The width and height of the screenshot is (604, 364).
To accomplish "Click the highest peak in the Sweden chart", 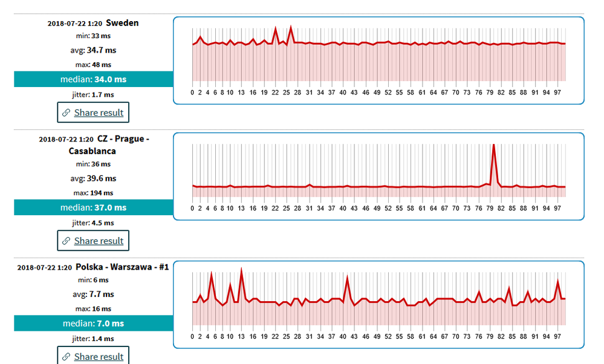I will pos(291,27).
